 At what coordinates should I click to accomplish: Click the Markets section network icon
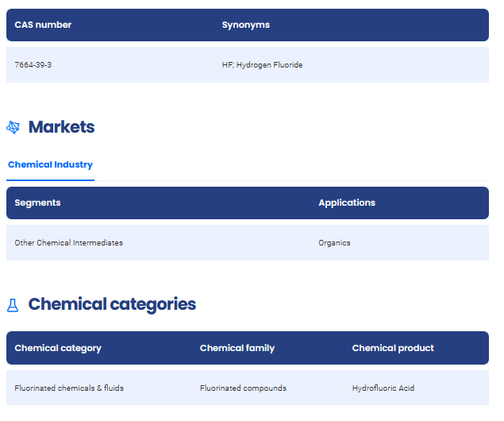[x=13, y=127]
